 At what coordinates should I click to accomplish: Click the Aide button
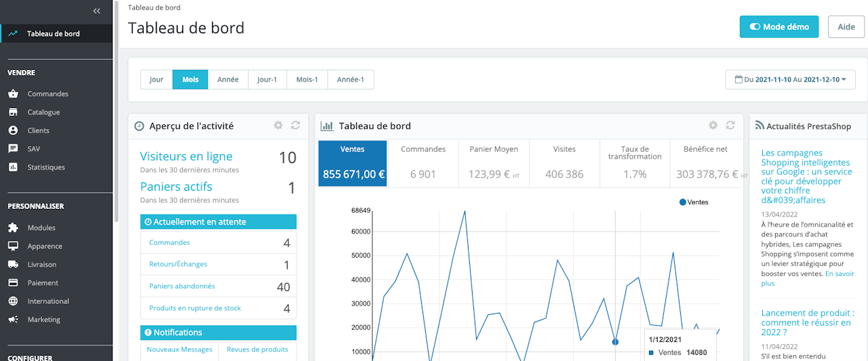846,27
